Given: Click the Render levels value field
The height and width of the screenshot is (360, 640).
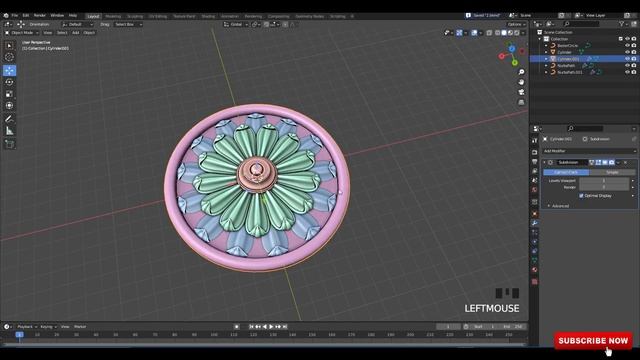Looking at the screenshot, I should click(x=604, y=187).
